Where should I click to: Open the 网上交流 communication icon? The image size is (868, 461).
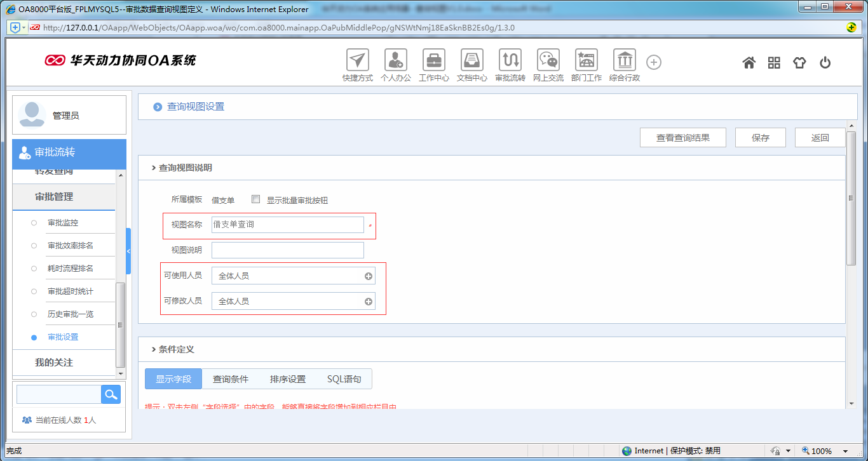tap(548, 60)
